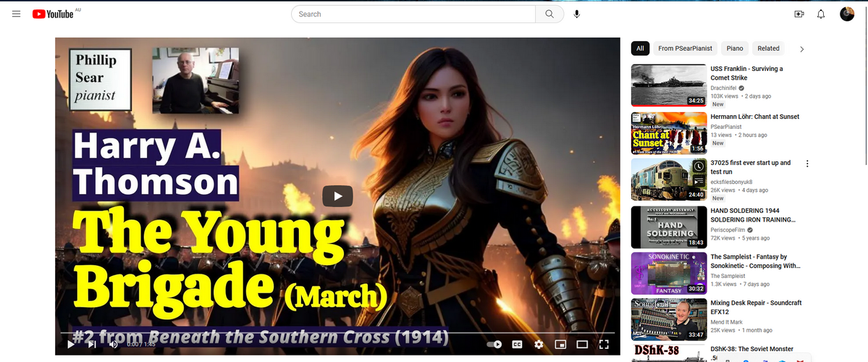Viewport: 868px width, 362px height.
Task: Toggle closed captions (CC)
Action: coord(517,345)
